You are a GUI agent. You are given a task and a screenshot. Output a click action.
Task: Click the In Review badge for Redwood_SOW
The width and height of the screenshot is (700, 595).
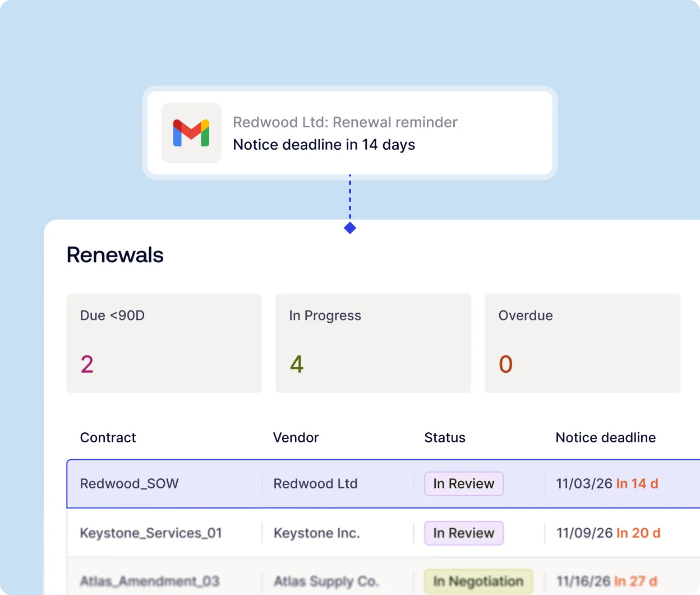[x=464, y=484]
